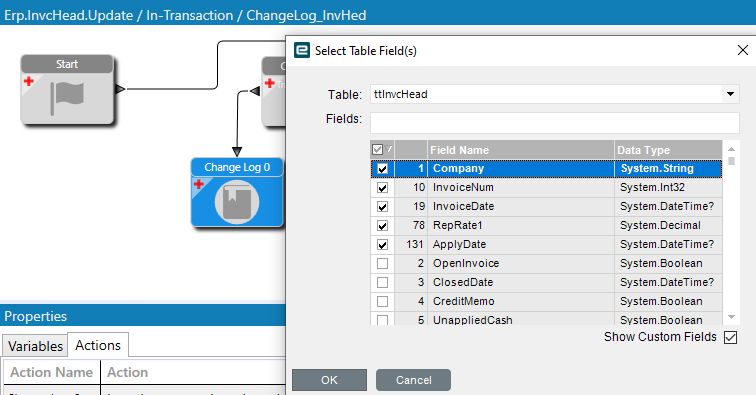Select the CreditMemo field name cell
The width and height of the screenshot is (756, 395).
tap(521, 301)
